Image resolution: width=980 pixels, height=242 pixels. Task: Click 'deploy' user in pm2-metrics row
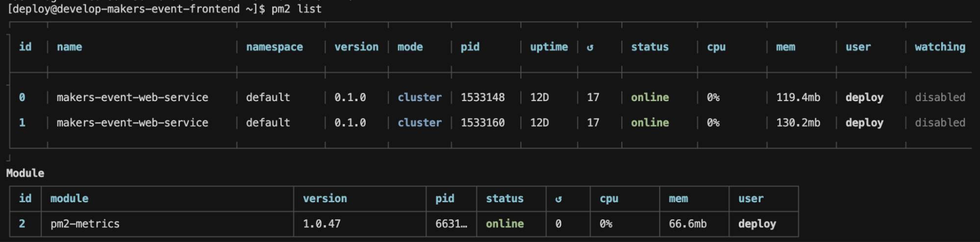[x=757, y=224]
